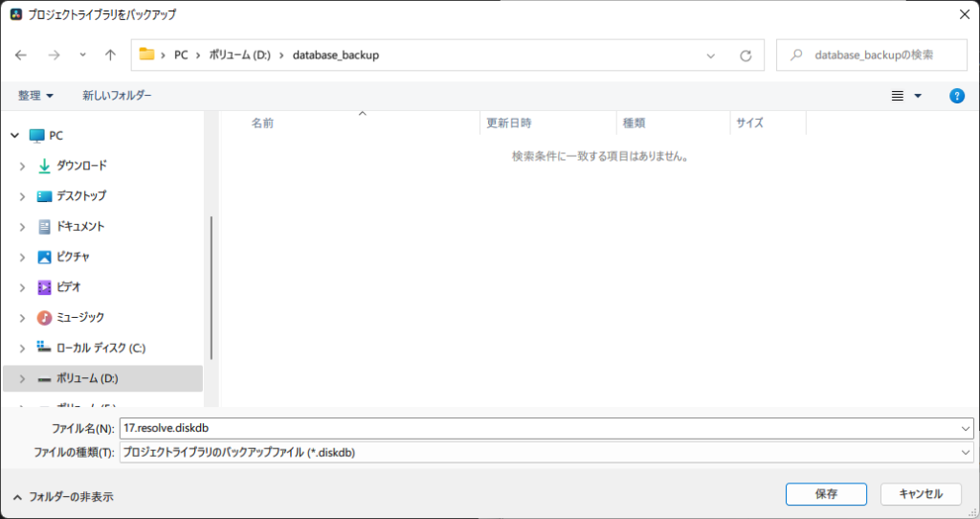Go forward using the right arrow
The width and height of the screenshot is (980, 519).
coord(55,55)
